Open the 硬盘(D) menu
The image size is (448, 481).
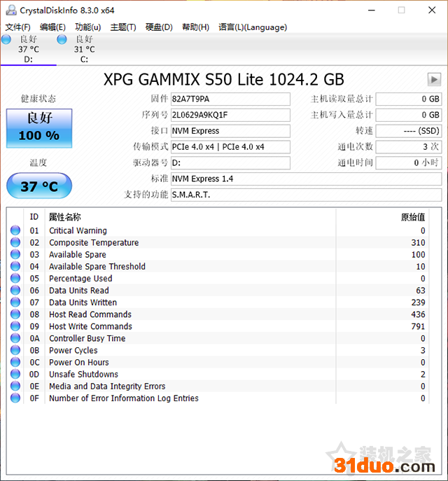pos(159,27)
